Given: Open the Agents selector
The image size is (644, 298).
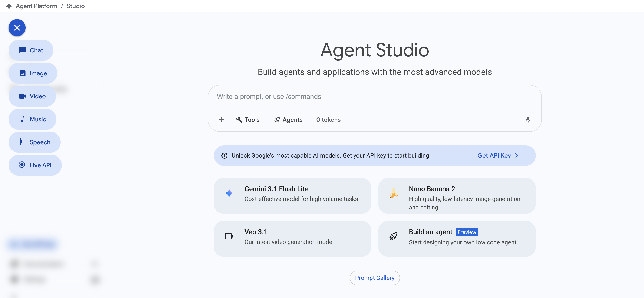Looking at the screenshot, I should [x=288, y=120].
